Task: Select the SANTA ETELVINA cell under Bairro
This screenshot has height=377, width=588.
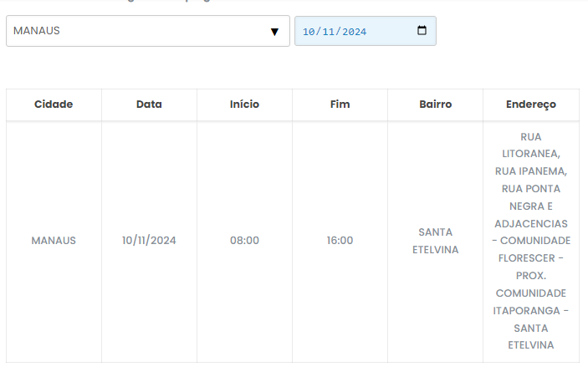Action: click(435, 241)
